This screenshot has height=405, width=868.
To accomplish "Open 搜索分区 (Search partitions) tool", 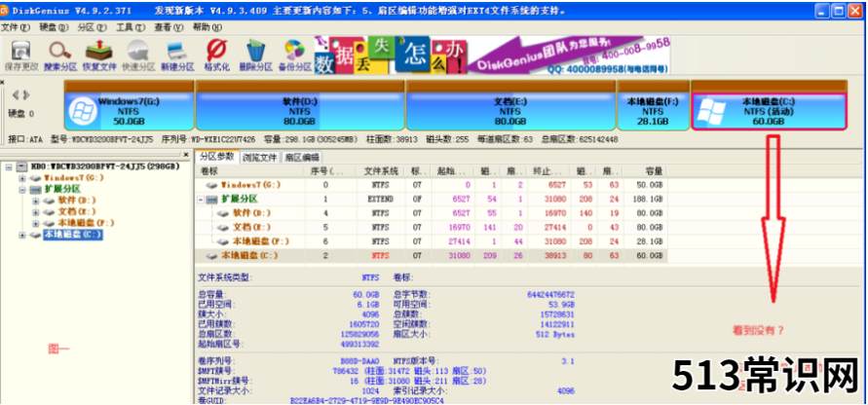I will coord(59,51).
